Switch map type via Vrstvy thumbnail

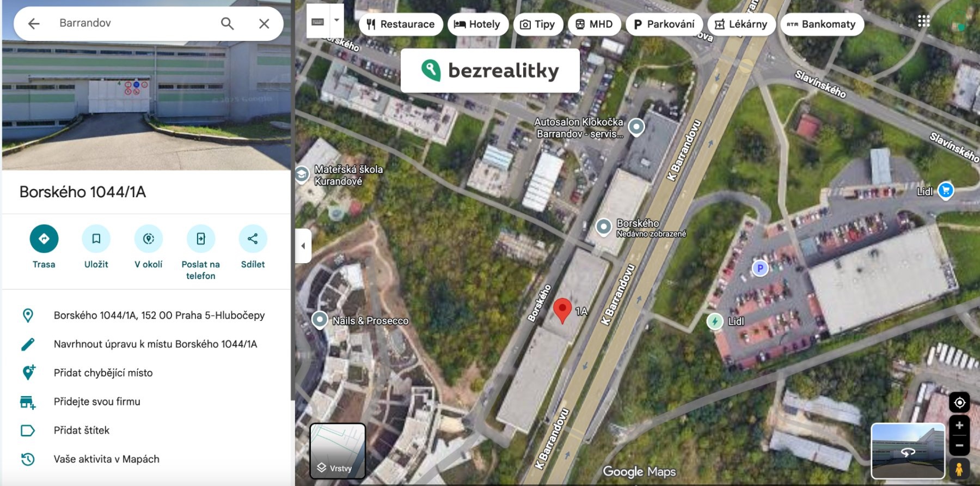coord(338,451)
